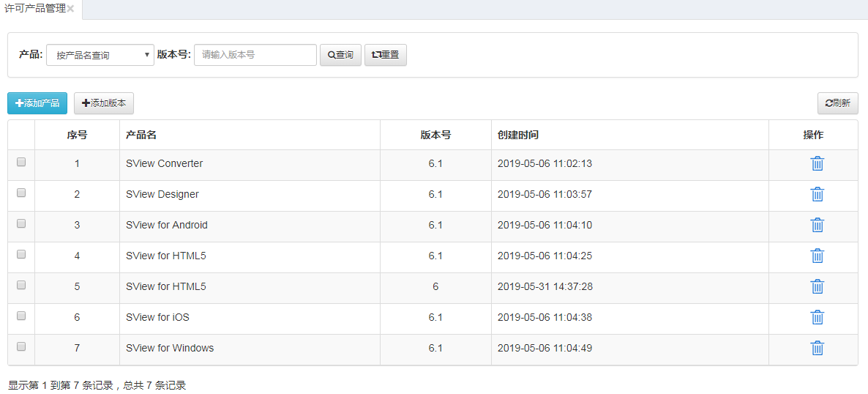Click timestamp 2019-05-06 11:04:38
Image resolution: width=868 pixels, height=394 pixels.
coord(545,318)
